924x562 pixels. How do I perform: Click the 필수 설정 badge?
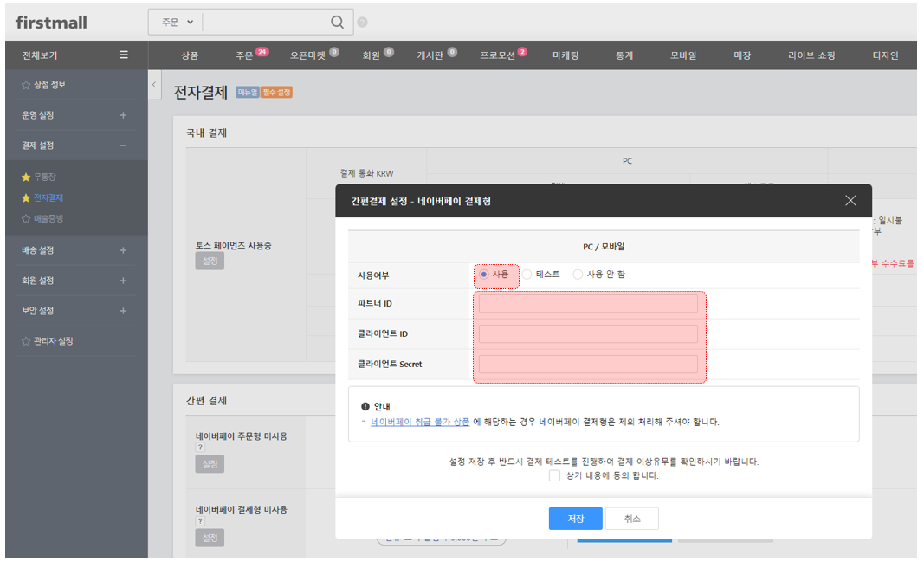pyautogui.click(x=276, y=93)
